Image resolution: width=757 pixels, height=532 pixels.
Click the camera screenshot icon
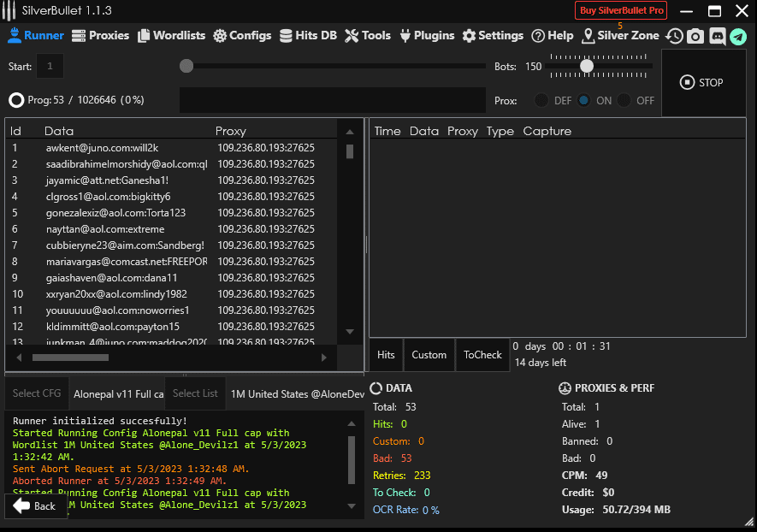click(695, 36)
